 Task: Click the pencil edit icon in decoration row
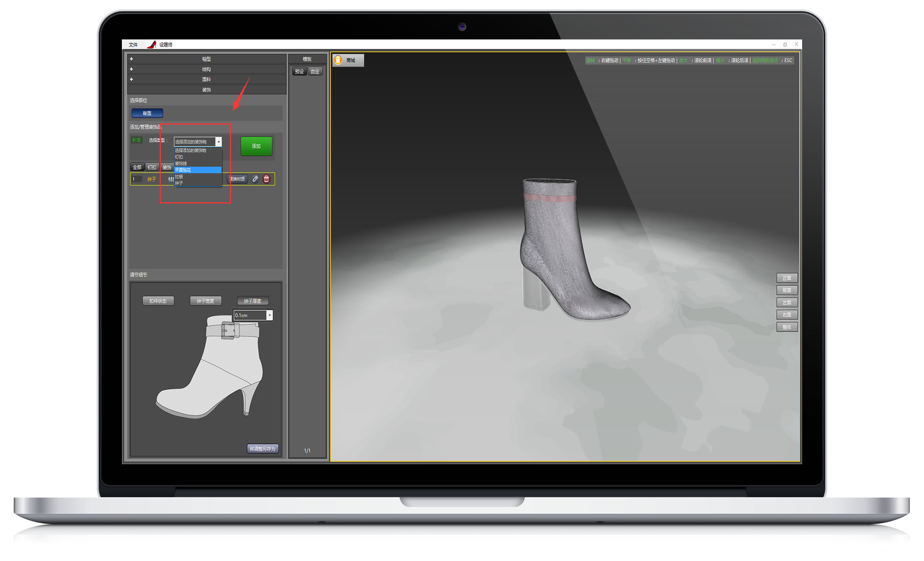tap(255, 179)
